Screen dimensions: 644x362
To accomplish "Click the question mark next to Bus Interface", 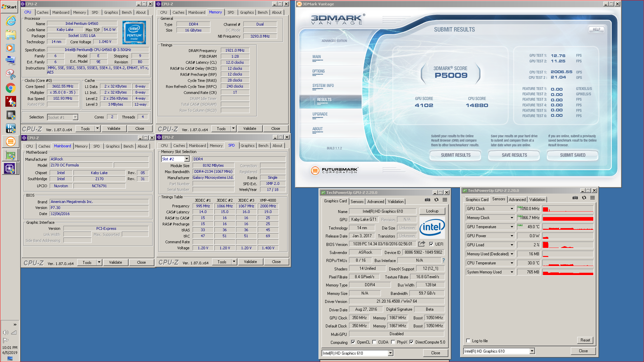I will click(x=443, y=260).
